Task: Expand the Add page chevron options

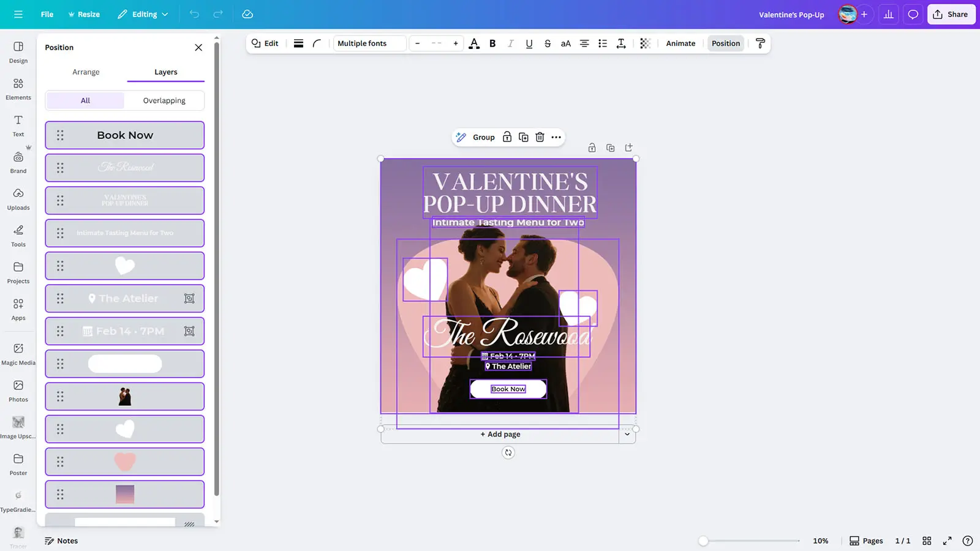Action: click(x=627, y=434)
